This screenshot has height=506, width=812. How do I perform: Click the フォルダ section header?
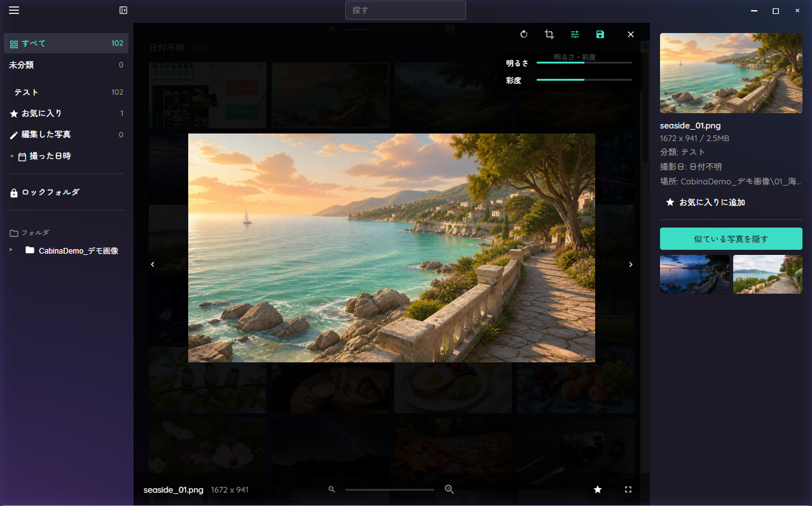29,233
